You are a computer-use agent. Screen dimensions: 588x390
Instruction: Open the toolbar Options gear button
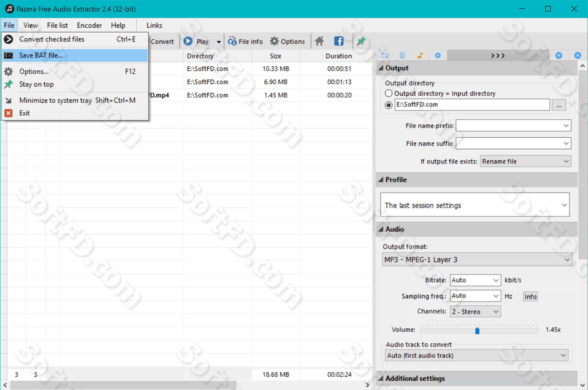(x=287, y=41)
